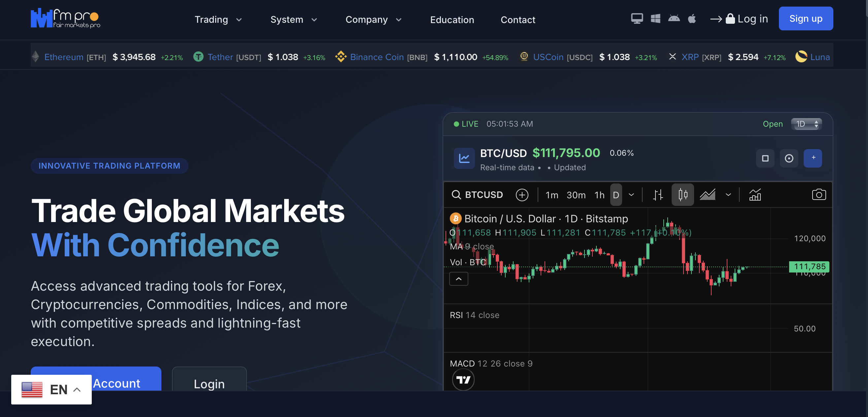Open the Trading menu
Viewport: 868px width, 417px height.
(x=218, y=19)
